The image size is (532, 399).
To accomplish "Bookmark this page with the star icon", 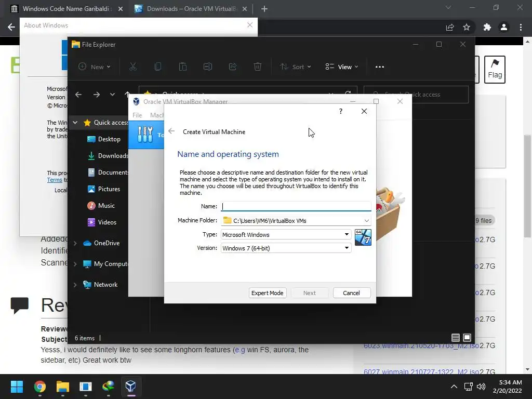I will click(467, 27).
